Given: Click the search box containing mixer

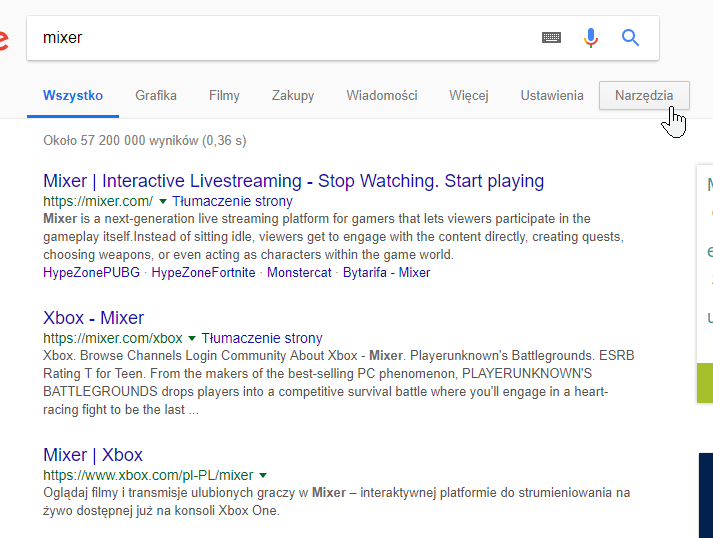Looking at the screenshot, I should [x=280, y=38].
